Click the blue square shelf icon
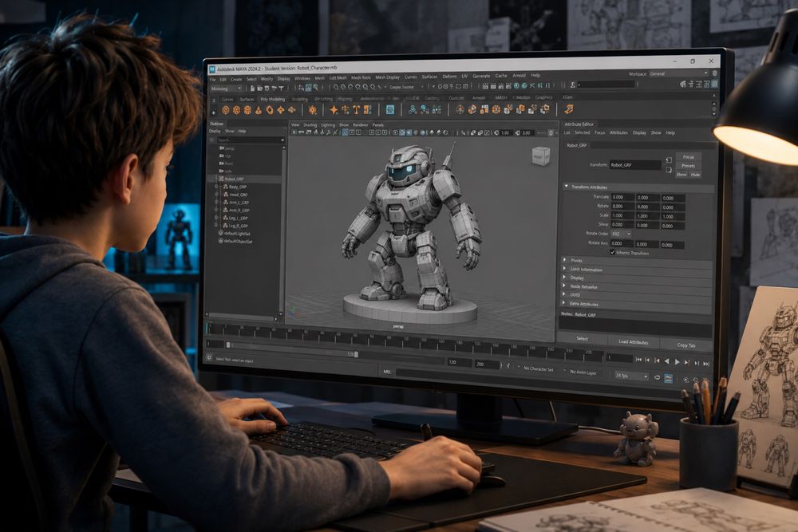The width and height of the screenshot is (798, 532). click(x=390, y=109)
